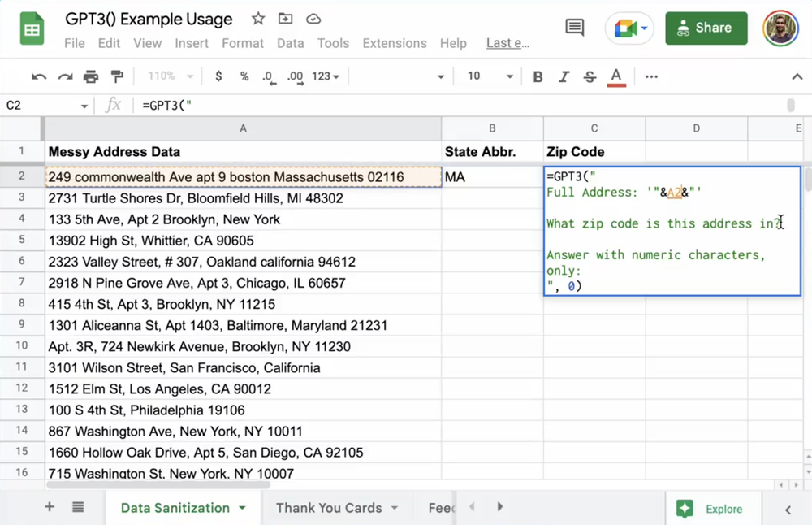Click the green Share button
The width and height of the screenshot is (812, 525).
tap(706, 28)
